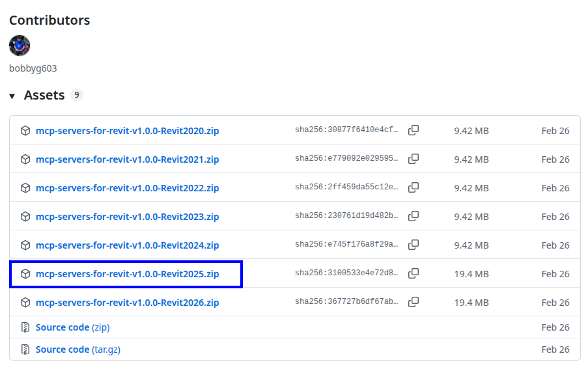Select hash text sha256:230761d19d482b…
588x369 pixels.
pos(346,215)
